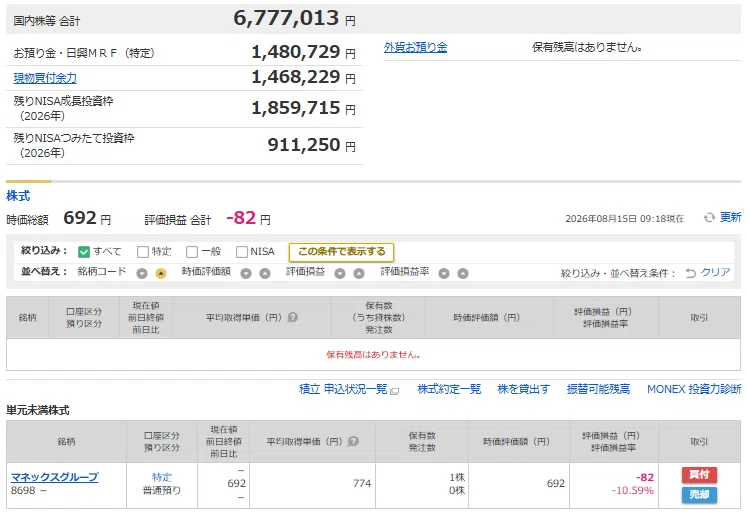Click the red 買付 button for マネックスグループ
The width and height of the screenshot is (748, 515).
click(699, 475)
